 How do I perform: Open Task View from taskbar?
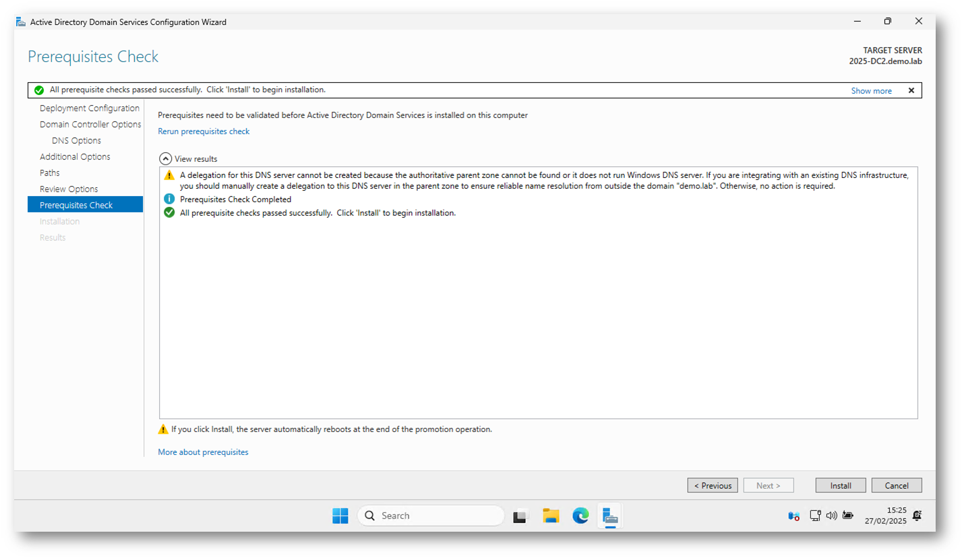tap(520, 516)
